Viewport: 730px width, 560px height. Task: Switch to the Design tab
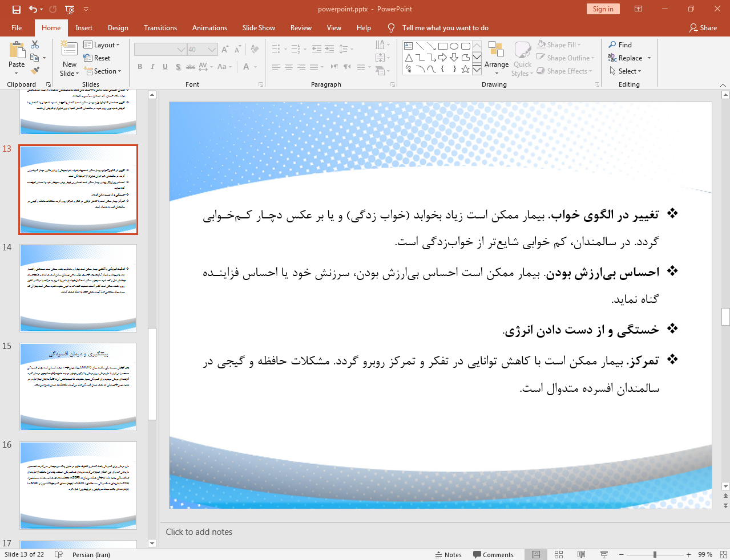[118, 28]
